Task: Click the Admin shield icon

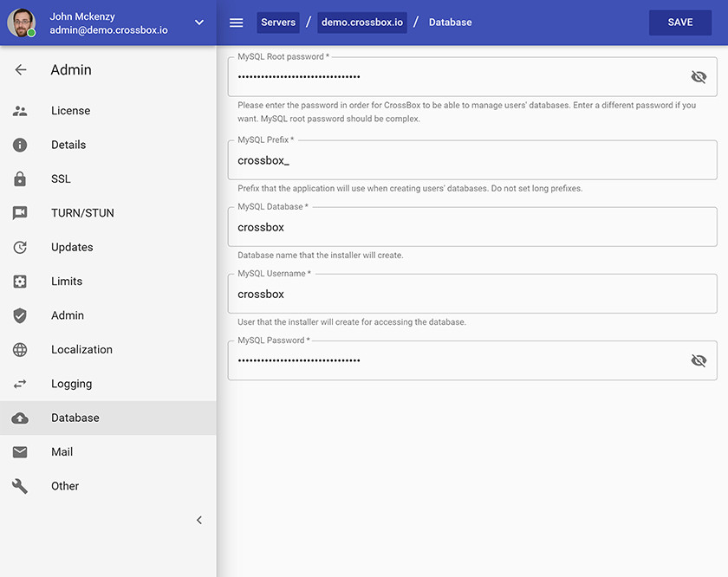Action: (x=20, y=315)
